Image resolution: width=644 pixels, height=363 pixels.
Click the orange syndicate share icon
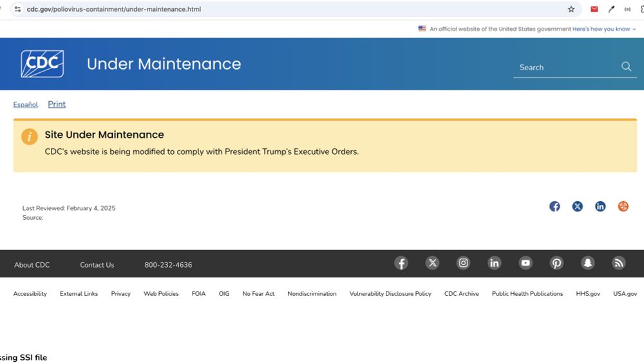[x=623, y=206]
